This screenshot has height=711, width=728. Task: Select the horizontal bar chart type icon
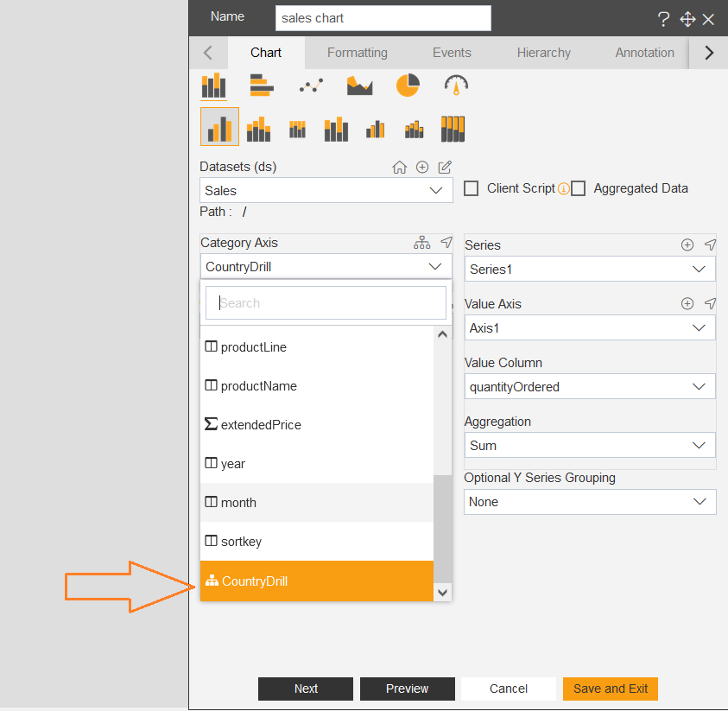pyautogui.click(x=262, y=86)
